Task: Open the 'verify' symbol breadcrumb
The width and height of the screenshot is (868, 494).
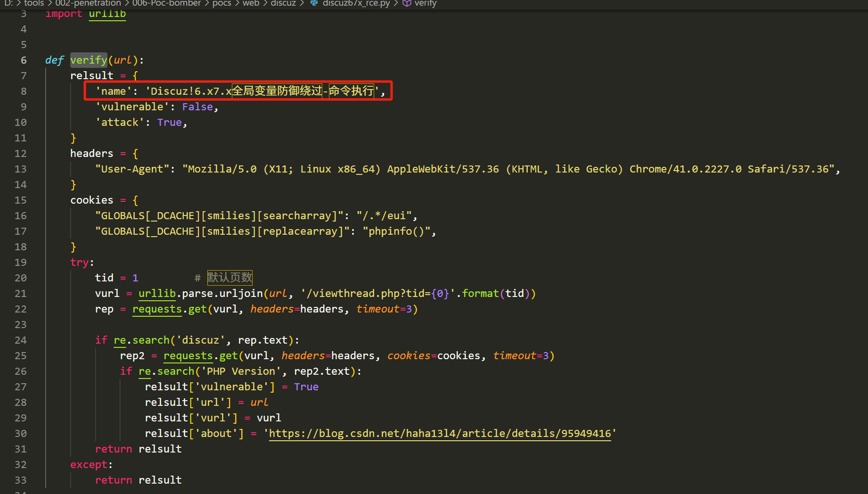Action: click(426, 3)
